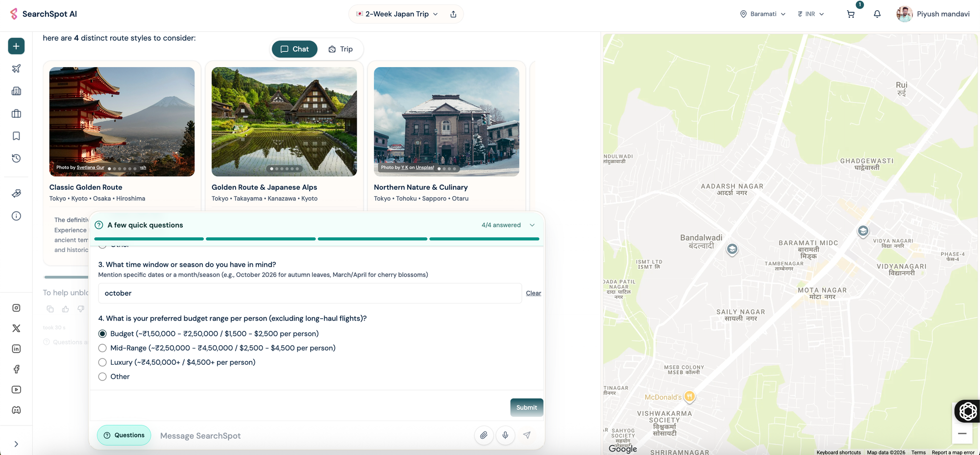Share the 2-Week Japan Trip
This screenshot has width=980, height=455.
453,14
